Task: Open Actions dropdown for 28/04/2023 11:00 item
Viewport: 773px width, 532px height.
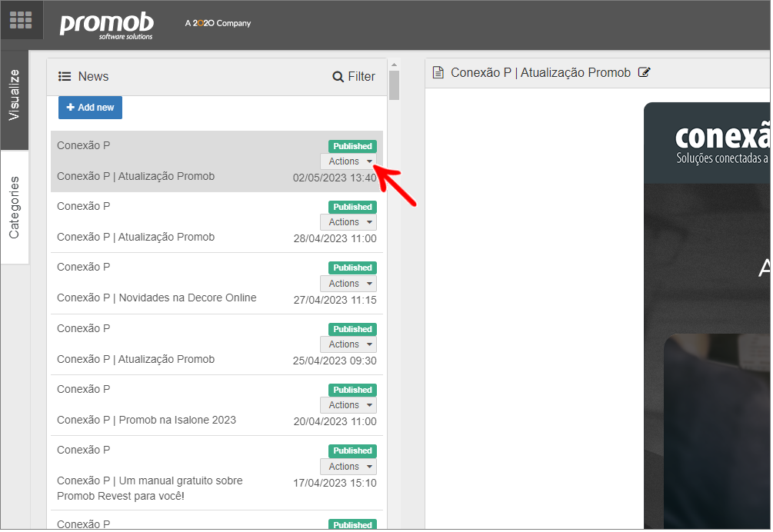Action: [x=348, y=222]
